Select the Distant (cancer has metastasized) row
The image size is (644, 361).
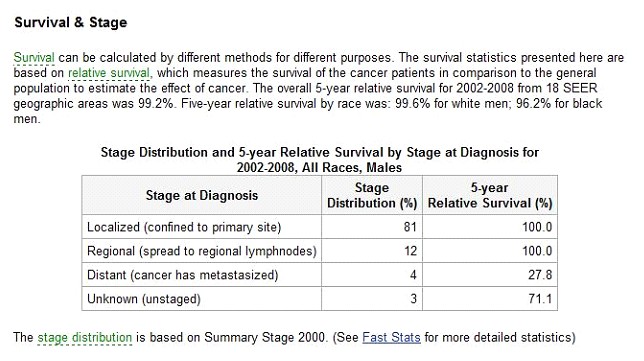point(320,274)
